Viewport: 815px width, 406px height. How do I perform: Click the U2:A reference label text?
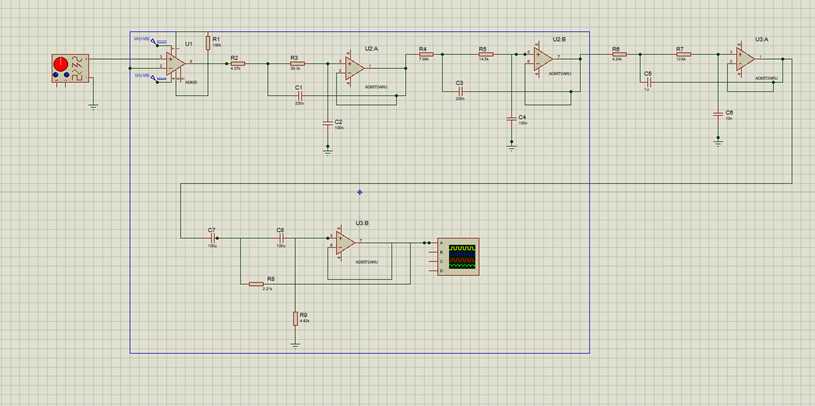click(x=371, y=48)
